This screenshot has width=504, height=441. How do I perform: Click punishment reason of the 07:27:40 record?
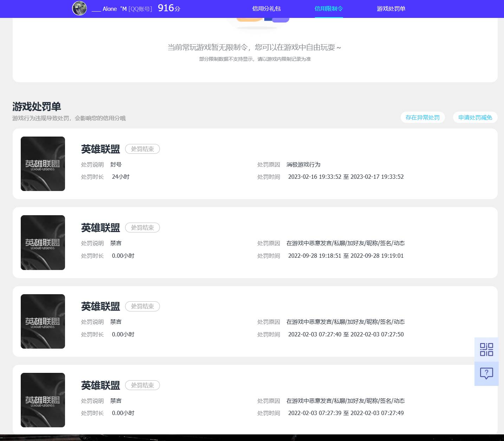point(345,322)
